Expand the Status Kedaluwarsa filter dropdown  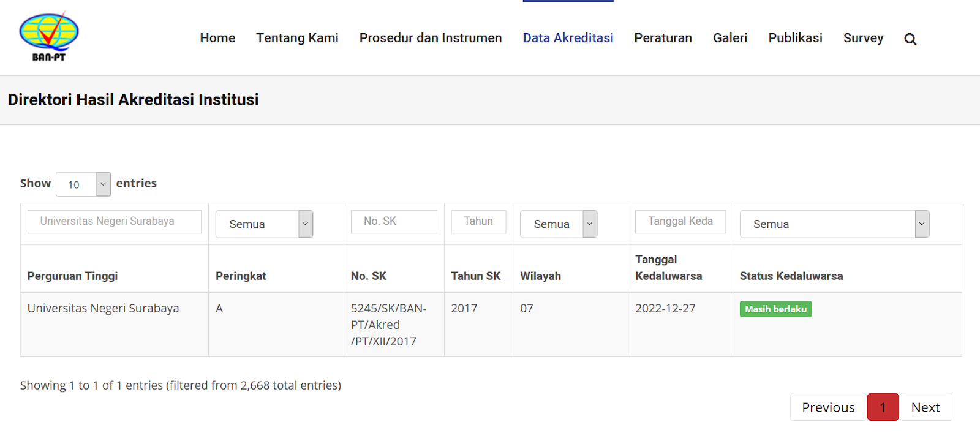pyautogui.click(x=834, y=224)
